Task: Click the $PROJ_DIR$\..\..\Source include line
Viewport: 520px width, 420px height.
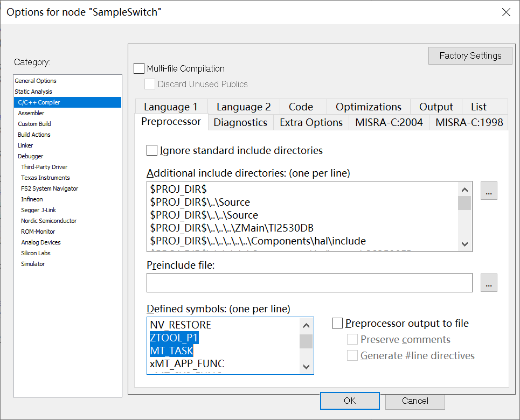Action: (x=204, y=215)
